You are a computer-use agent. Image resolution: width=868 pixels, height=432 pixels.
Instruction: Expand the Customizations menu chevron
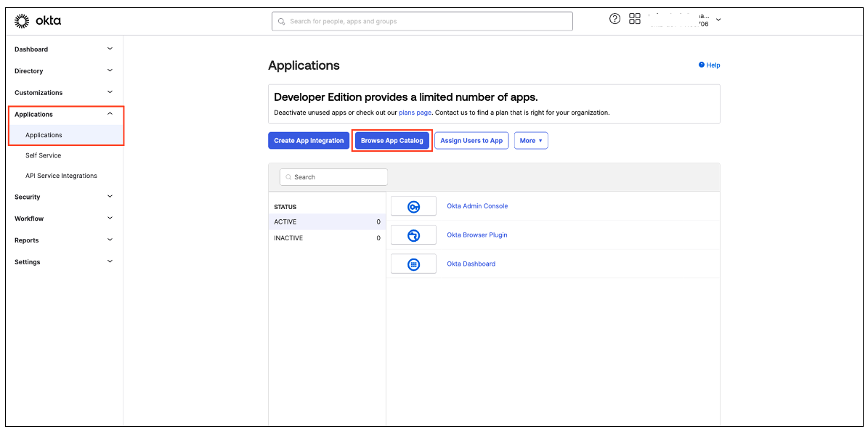[110, 91]
